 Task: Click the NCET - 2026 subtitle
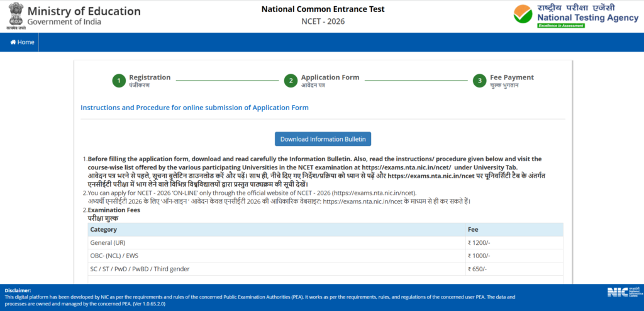323,21
